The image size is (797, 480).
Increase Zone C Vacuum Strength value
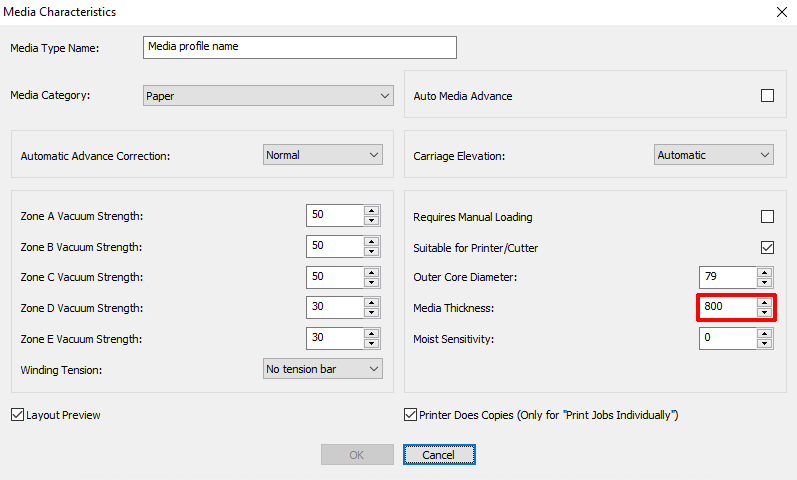pos(372,273)
